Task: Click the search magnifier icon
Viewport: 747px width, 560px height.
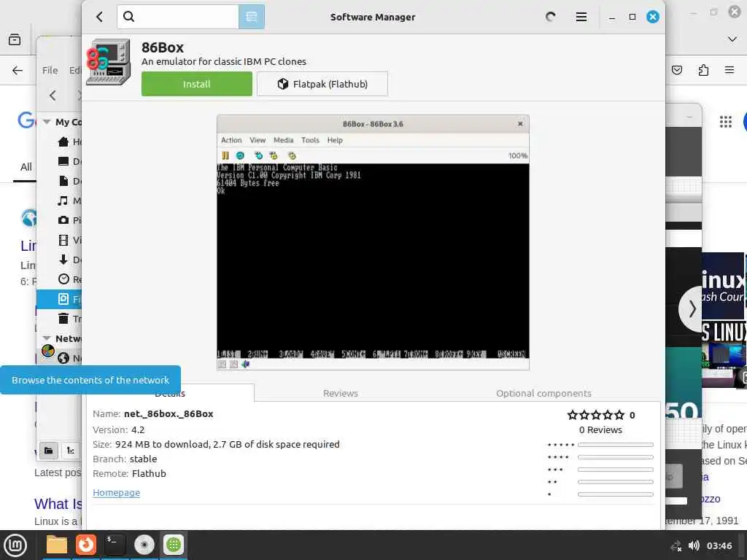Action: pos(128,17)
